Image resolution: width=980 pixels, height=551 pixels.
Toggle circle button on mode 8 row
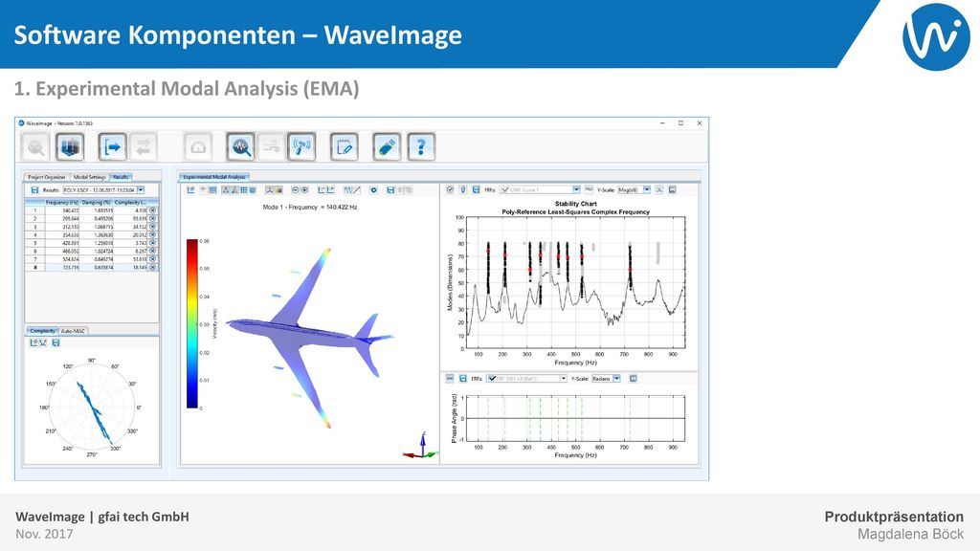152,268
